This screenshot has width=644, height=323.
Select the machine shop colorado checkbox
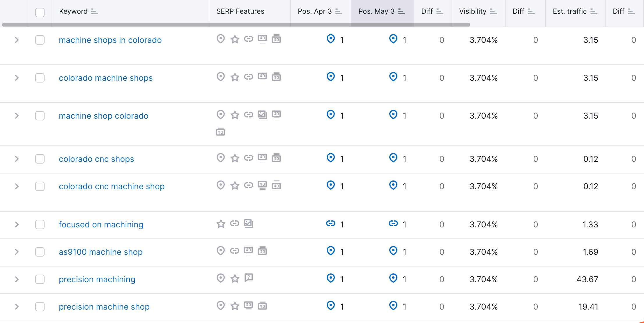[40, 116]
